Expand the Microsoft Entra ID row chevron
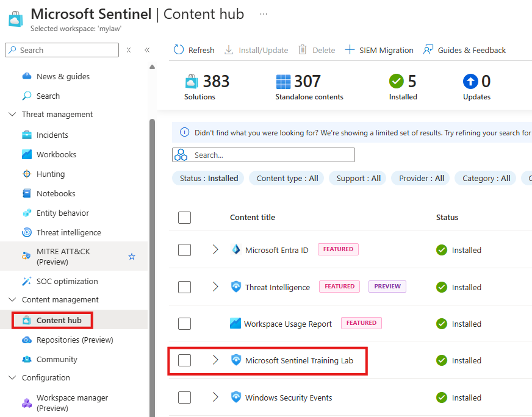532x417 pixels. click(x=215, y=250)
